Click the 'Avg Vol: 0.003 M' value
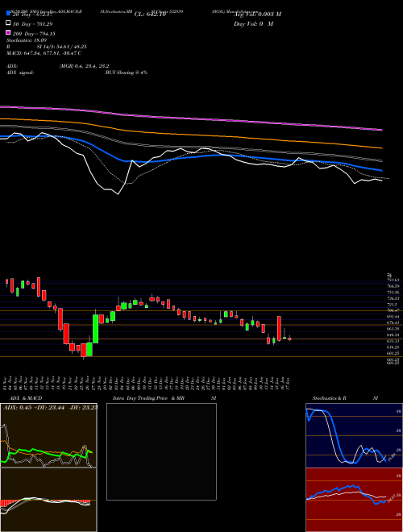 pos(257,15)
